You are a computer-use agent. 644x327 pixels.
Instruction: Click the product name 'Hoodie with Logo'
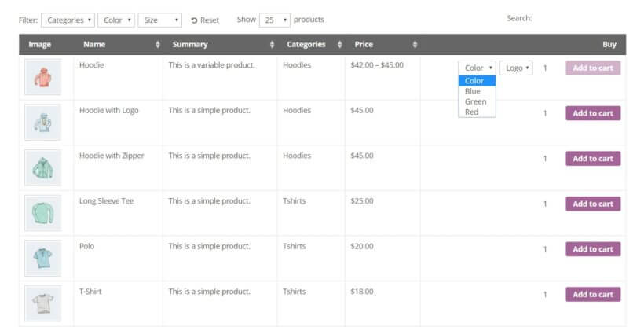[x=109, y=110]
